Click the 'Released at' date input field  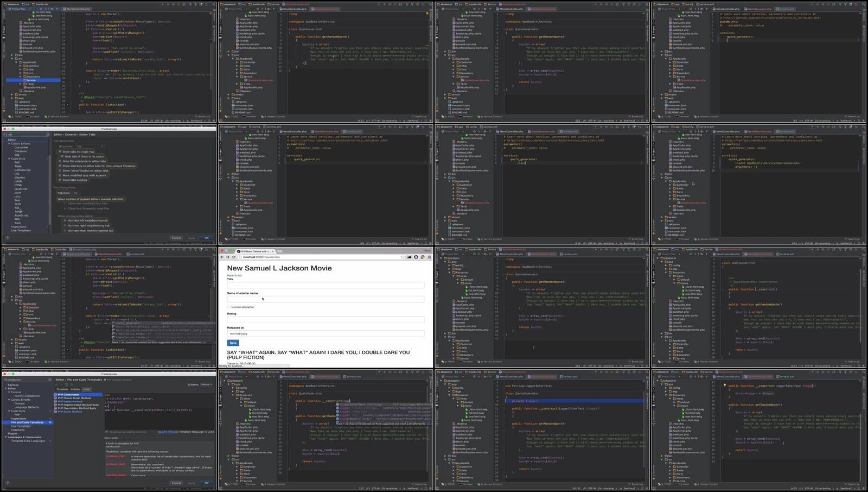pos(325,333)
